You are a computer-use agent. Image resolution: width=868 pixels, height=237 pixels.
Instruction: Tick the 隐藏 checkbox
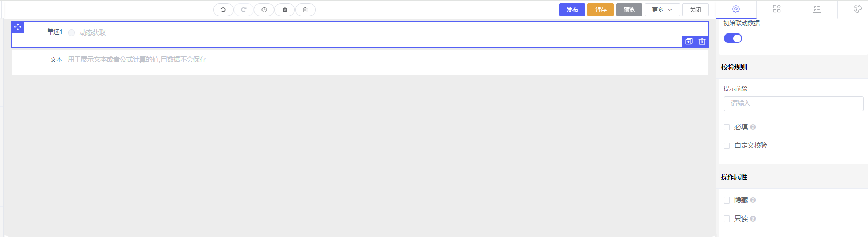click(727, 200)
